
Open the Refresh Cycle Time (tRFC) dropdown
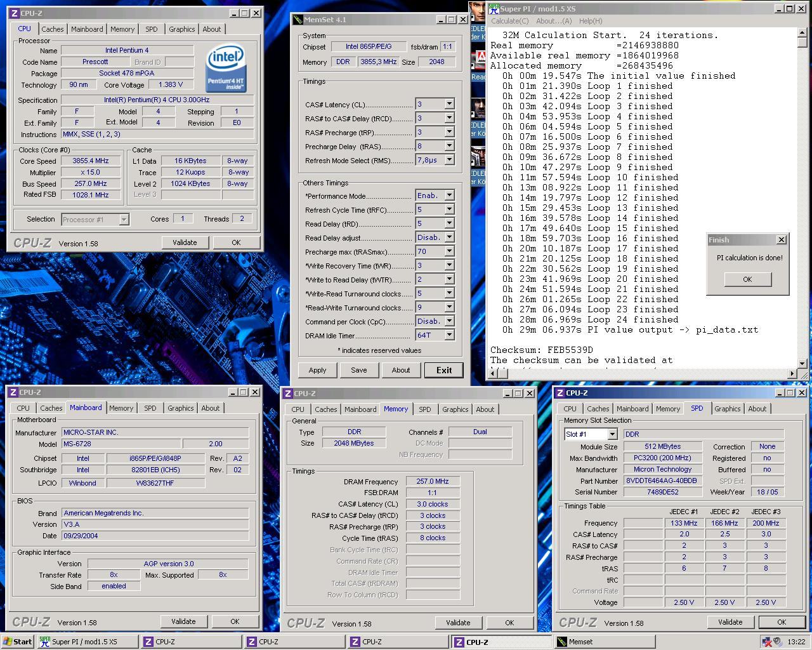point(449,209)
